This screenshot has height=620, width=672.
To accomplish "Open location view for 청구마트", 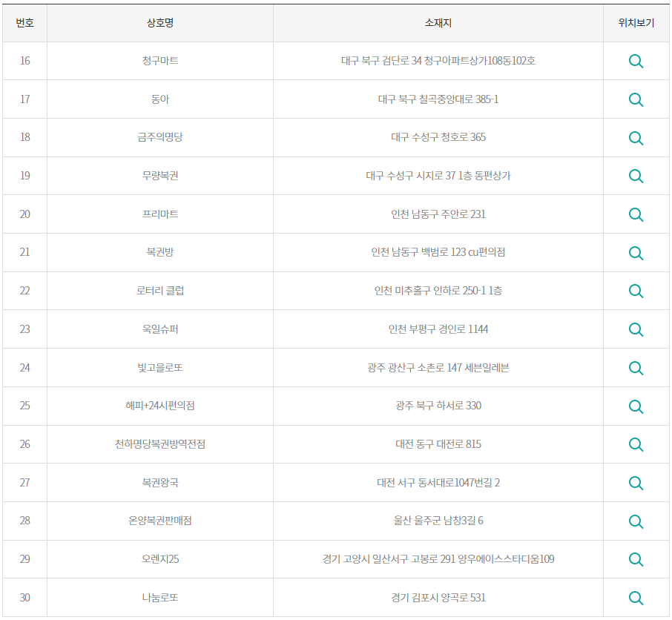I will (636, 62).
